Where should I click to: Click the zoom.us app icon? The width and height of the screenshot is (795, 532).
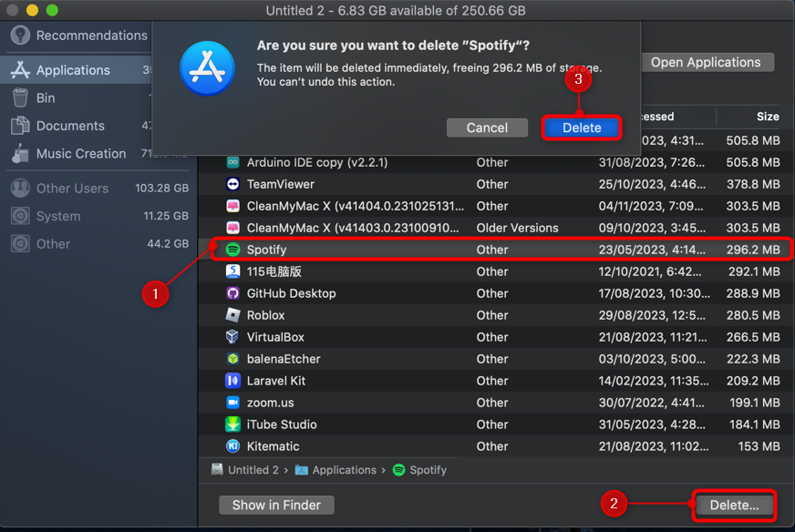tap(232, 403)
